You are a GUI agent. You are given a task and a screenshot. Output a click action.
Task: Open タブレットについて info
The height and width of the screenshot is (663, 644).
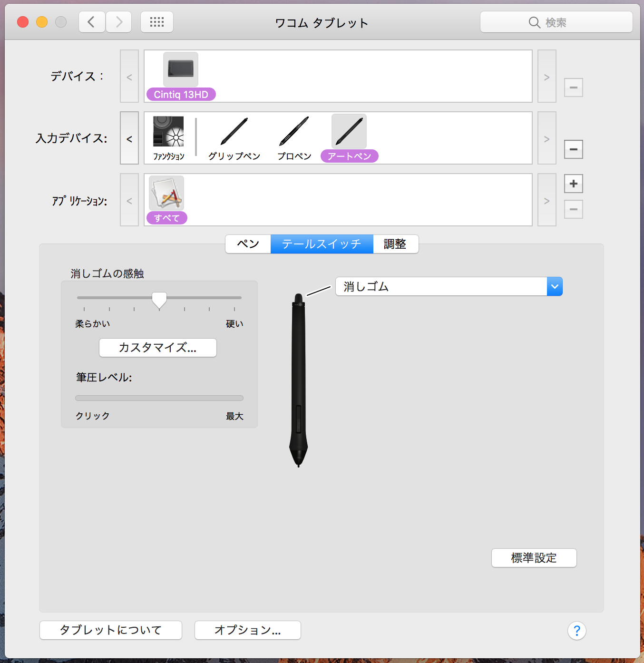pos(111,630)
